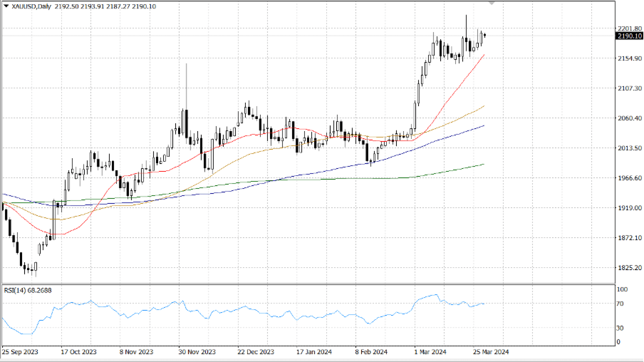
Task: Click the 25 Sep 2023 date label
Action: coord(20,352)
